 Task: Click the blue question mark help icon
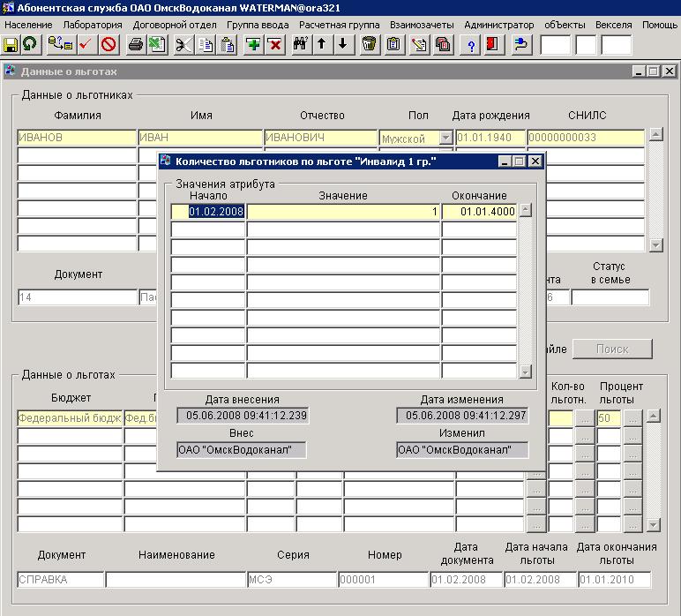[472, 44]
